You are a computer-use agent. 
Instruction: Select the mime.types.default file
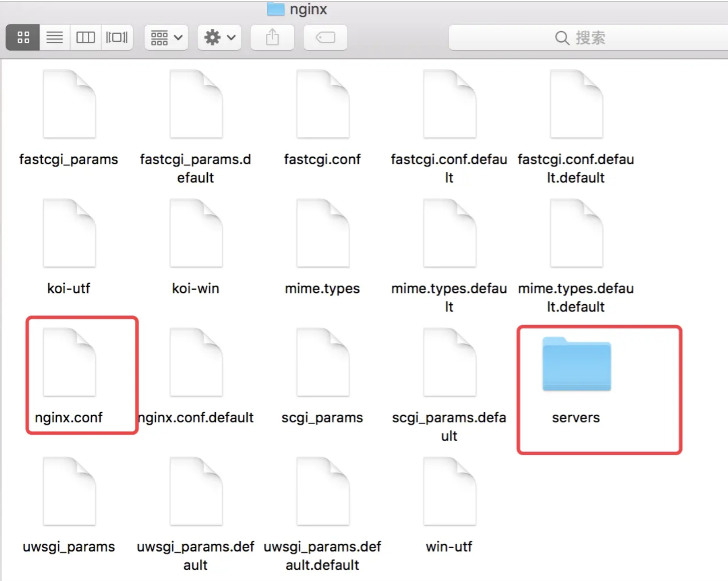[449, 233]
